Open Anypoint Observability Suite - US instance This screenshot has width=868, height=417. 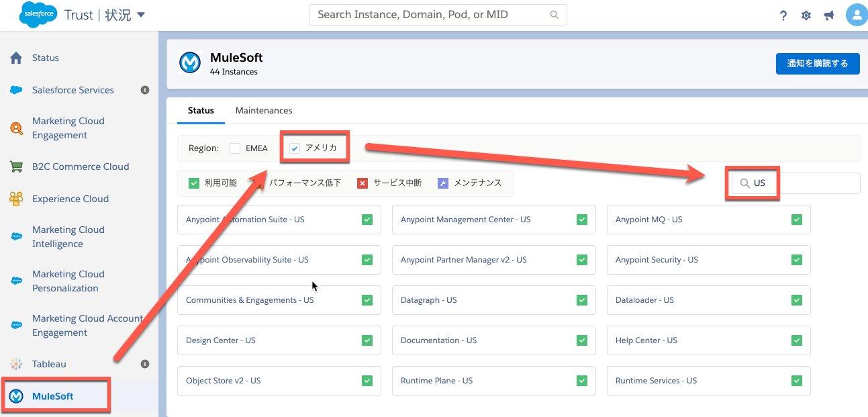[x=279, y=260]
